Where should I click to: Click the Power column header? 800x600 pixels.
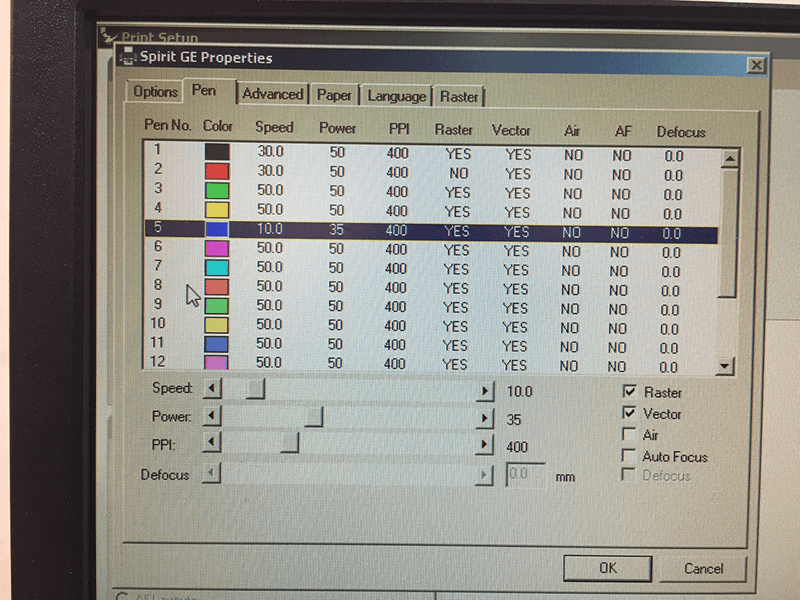coord(337,128)
